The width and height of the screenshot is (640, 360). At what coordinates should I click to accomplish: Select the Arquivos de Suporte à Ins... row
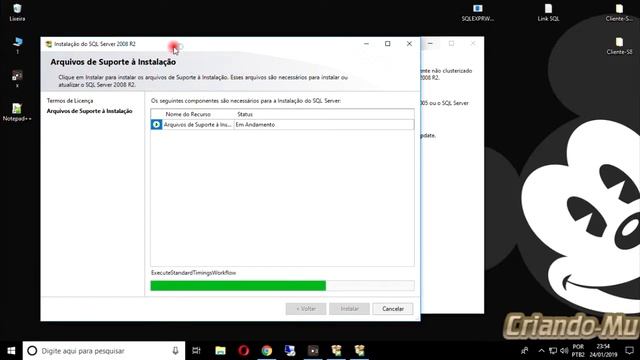pyautogui.click(x=282, y=124)
